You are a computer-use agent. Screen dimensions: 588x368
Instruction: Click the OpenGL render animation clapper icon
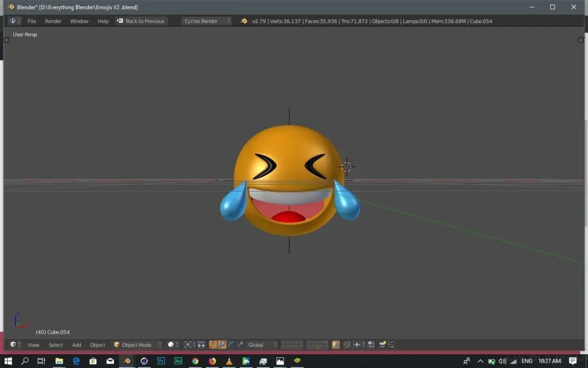pos(392,345)
